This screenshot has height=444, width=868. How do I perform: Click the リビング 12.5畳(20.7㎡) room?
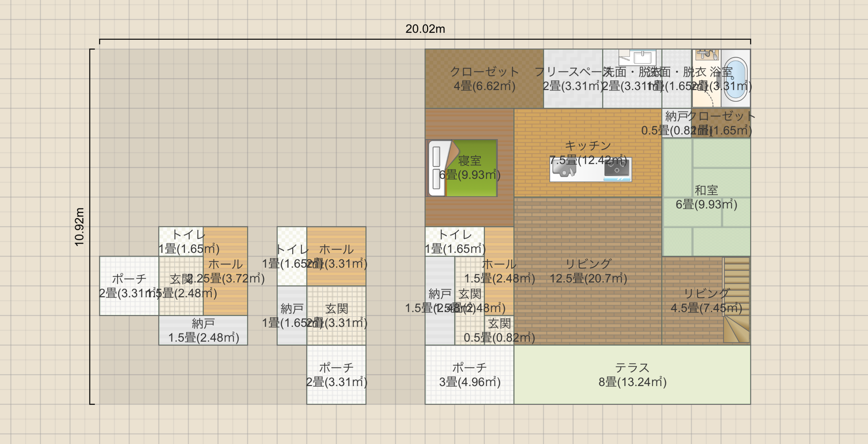click(588, 271)
